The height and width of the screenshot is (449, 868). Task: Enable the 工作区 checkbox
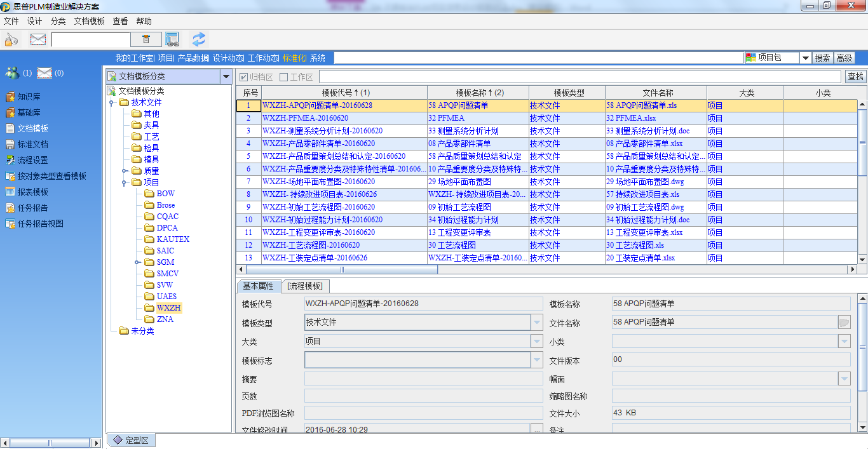(x=284, y=77)
